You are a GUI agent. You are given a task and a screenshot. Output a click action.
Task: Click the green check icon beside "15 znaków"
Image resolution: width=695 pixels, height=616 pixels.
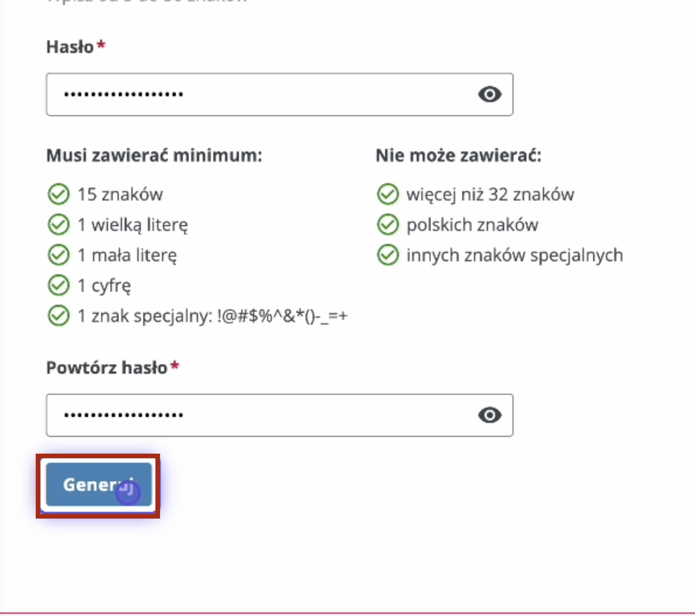point(59,194)
